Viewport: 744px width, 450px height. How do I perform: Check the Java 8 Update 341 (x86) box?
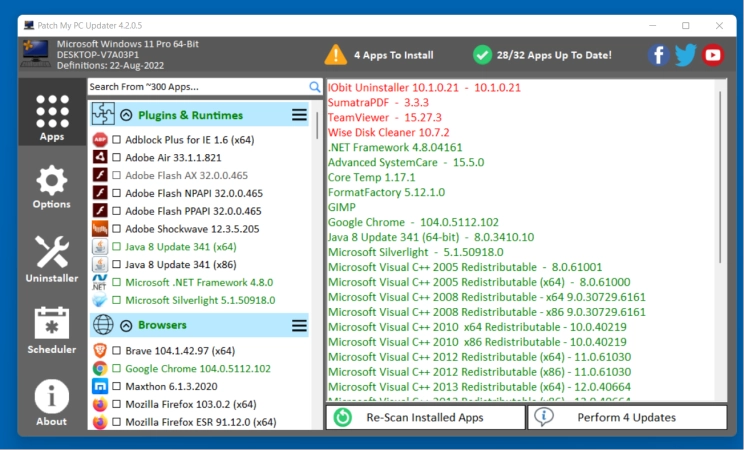116,264
